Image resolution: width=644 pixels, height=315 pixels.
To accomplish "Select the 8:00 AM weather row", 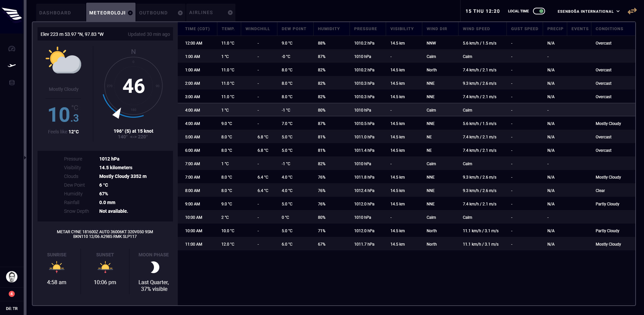I will click(x=407, y=191).
